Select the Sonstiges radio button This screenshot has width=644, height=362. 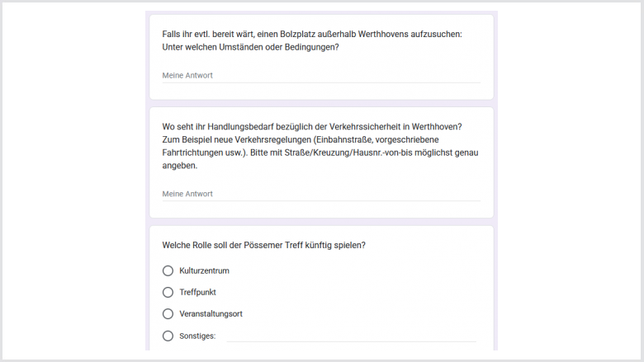(168, 336)
